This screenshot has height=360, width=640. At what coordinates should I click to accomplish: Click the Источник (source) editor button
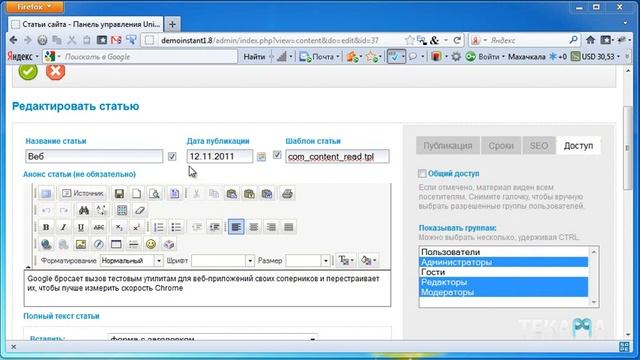click(83, 193)
